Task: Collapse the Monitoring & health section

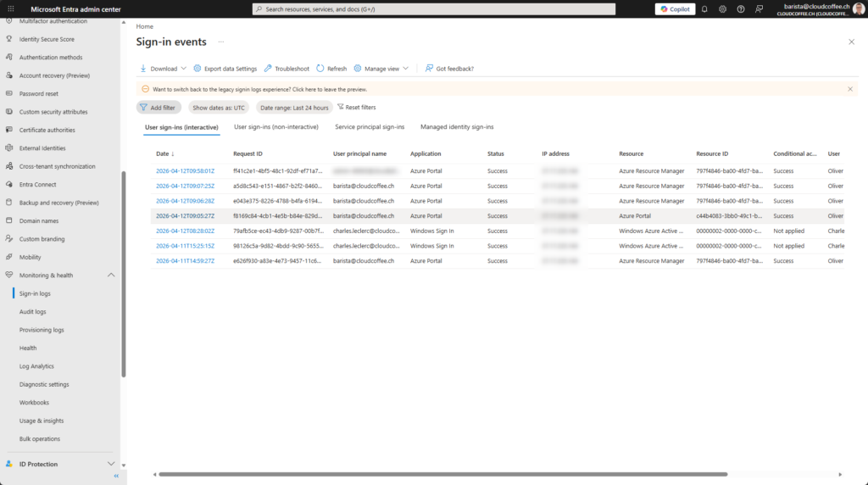Action: (111, 276)
